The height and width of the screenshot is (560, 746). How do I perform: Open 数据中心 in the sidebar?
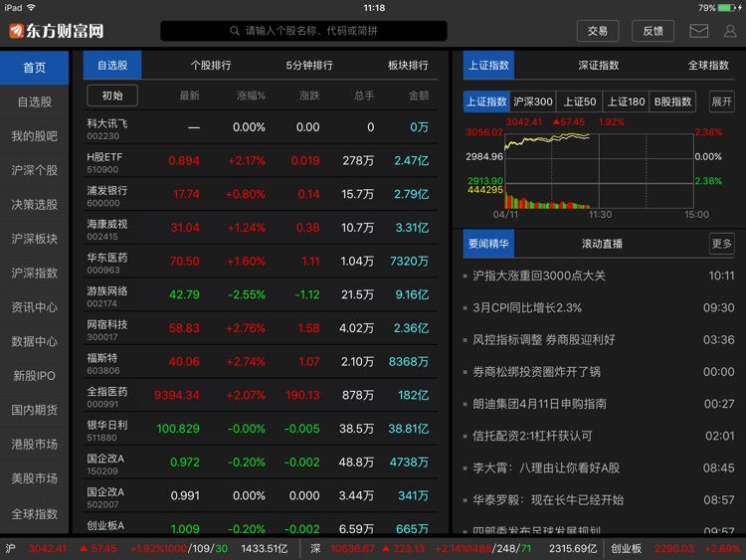coord(34,341)
